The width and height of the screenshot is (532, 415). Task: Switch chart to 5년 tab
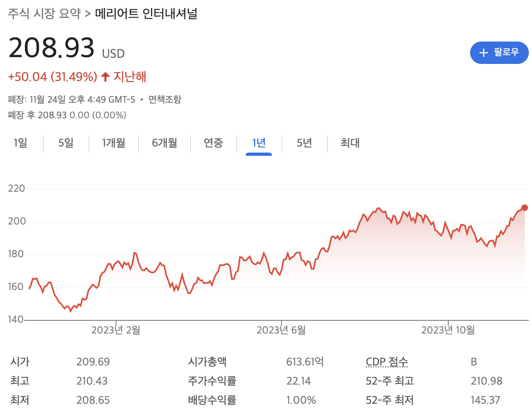point(304,143)
